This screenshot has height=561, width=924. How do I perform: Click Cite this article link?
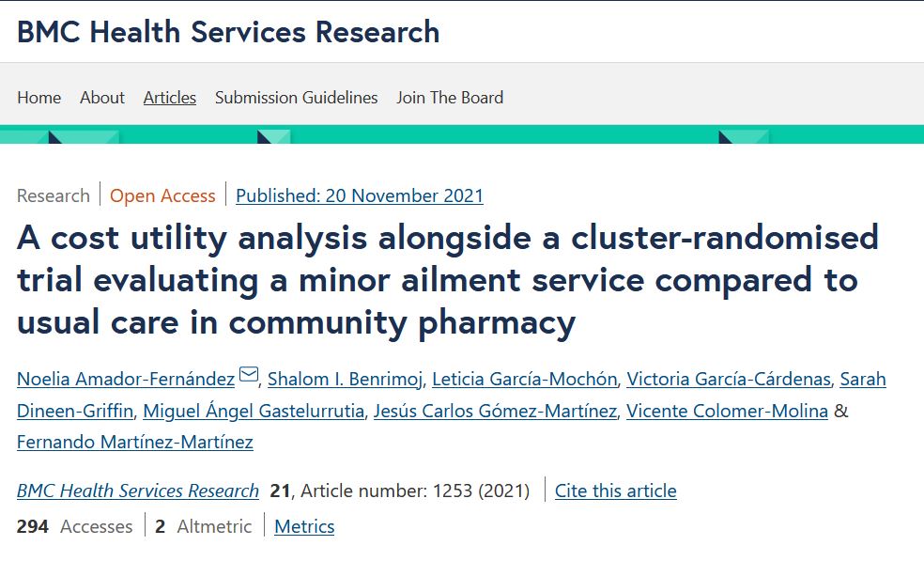(615, 491)
